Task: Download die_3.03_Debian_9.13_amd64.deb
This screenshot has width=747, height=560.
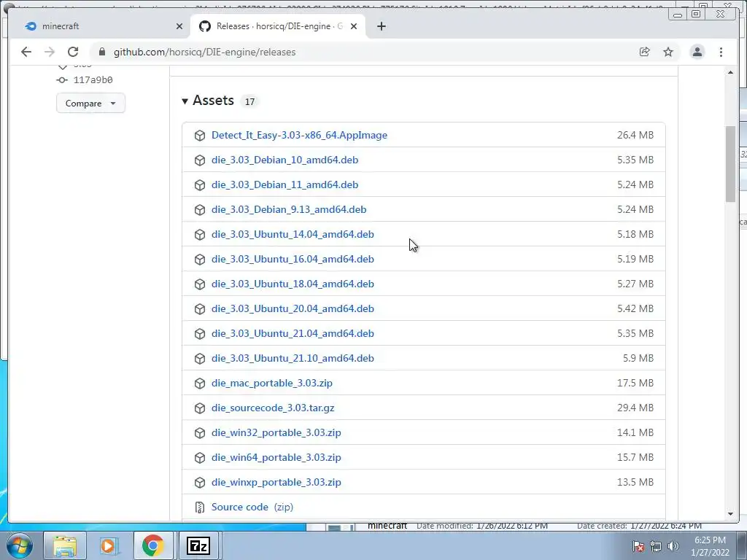Action: coord(289,209)
